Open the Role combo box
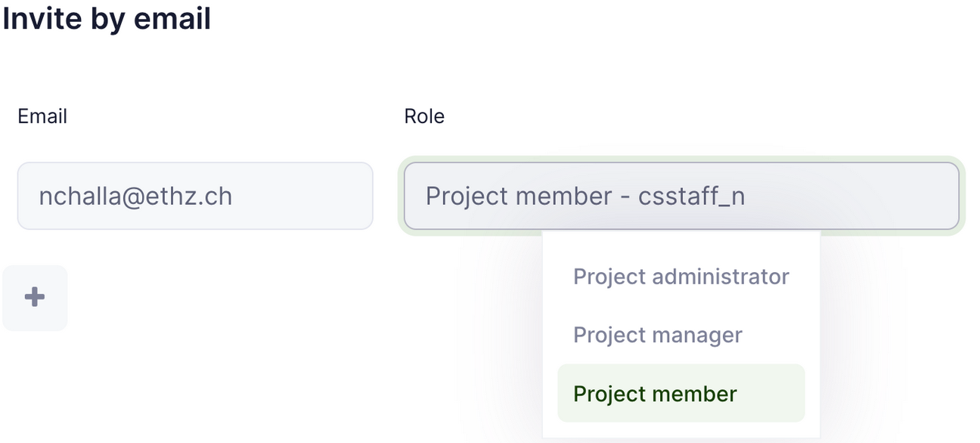 point(681,196)
